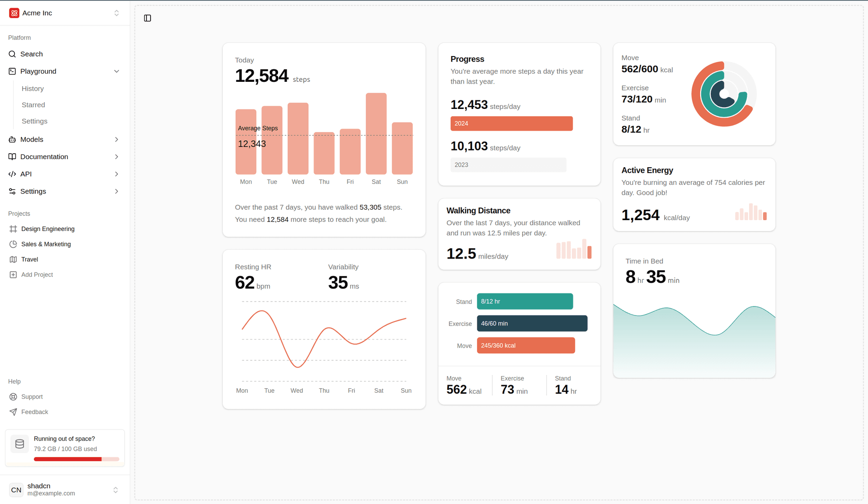Click the Feedback icon in Help section
Screen dimensions: 868x504
coord(13,412)
